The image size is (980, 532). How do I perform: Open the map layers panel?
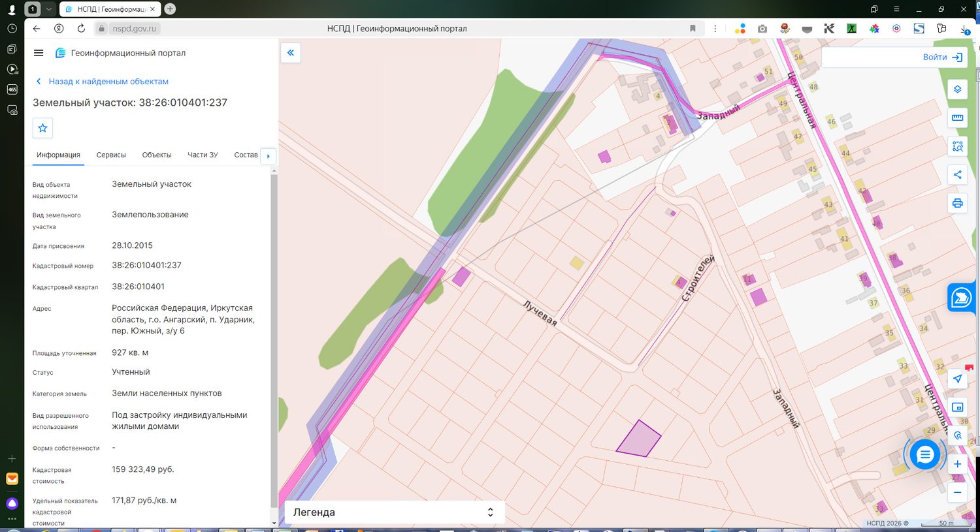[x=957, y=89]
